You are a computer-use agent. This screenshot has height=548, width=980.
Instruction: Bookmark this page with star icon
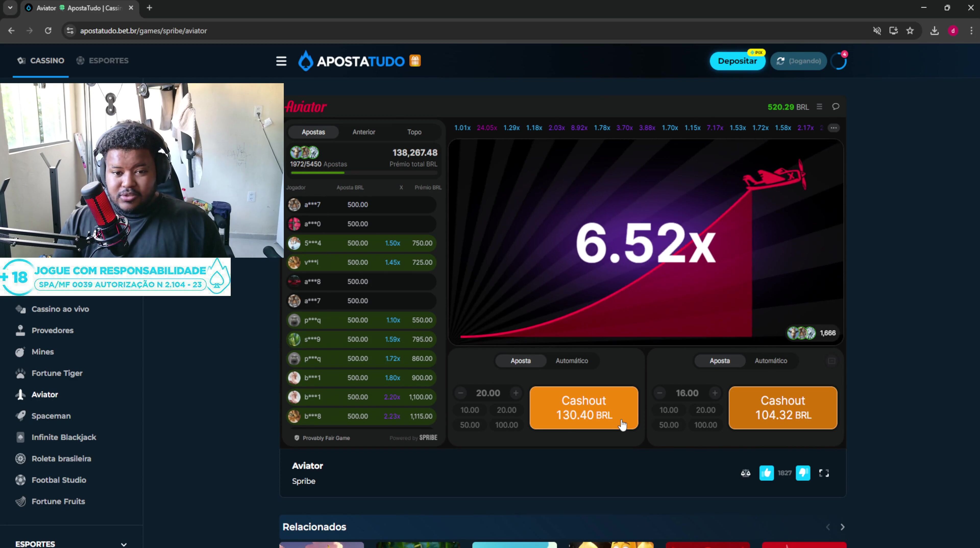(910, 31)
